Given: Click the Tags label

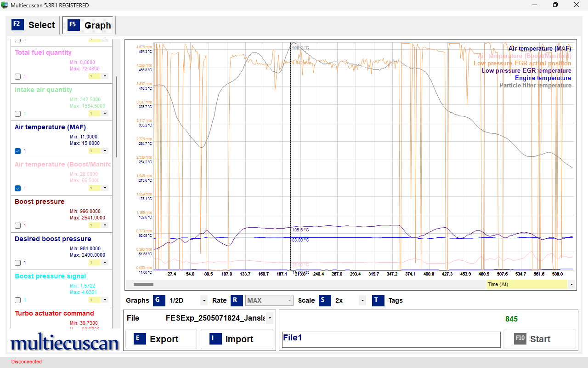Looking at the screenshot, I should [x=396, y=300].
